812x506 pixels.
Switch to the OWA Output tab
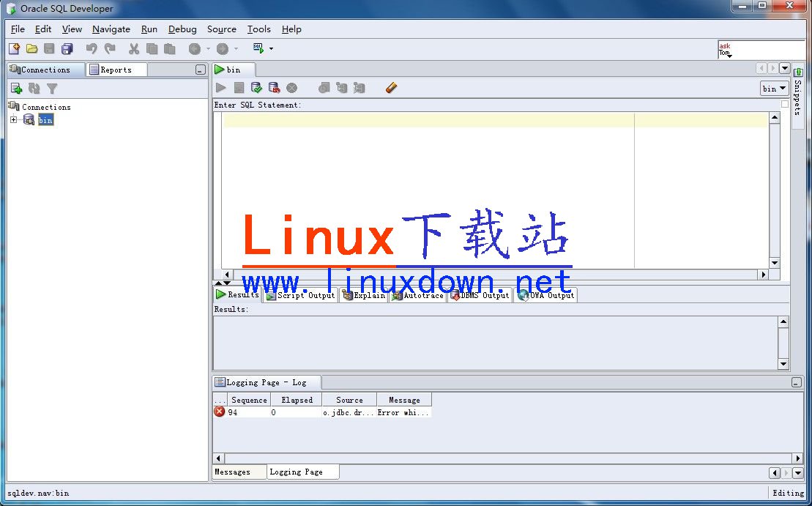point(545,295)
